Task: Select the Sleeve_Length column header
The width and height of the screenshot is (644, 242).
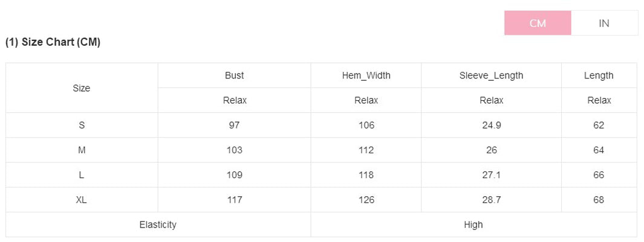Action: tap(491, 75)
